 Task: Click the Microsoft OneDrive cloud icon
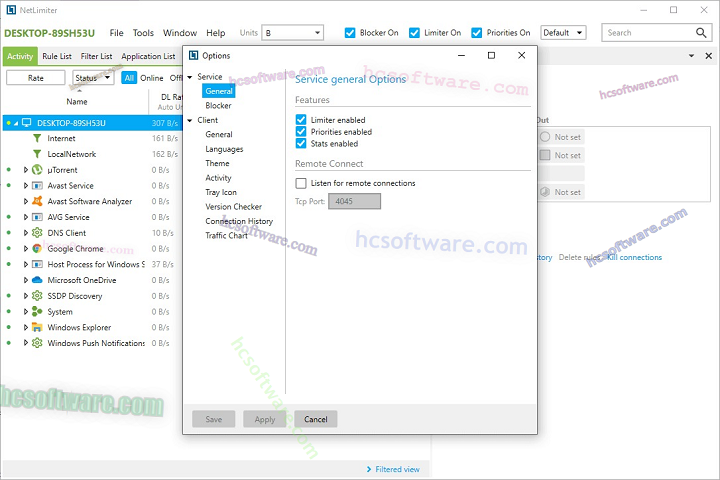tap(37, 280)
